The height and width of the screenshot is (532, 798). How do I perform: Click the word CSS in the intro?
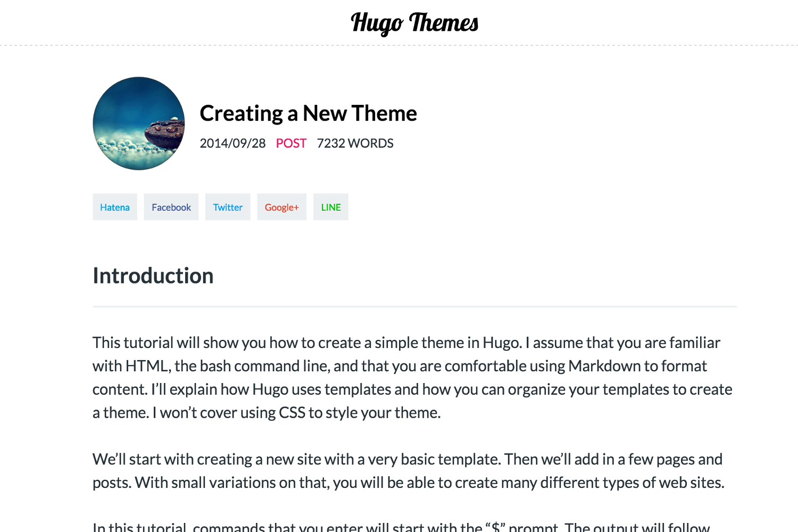[x=292, y=413]
